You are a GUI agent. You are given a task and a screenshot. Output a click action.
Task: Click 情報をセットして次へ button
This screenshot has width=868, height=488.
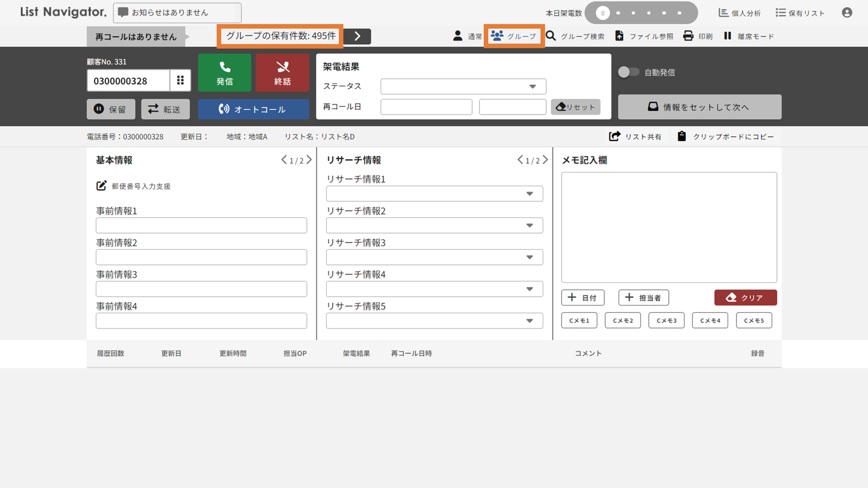(x=699, y=107)
